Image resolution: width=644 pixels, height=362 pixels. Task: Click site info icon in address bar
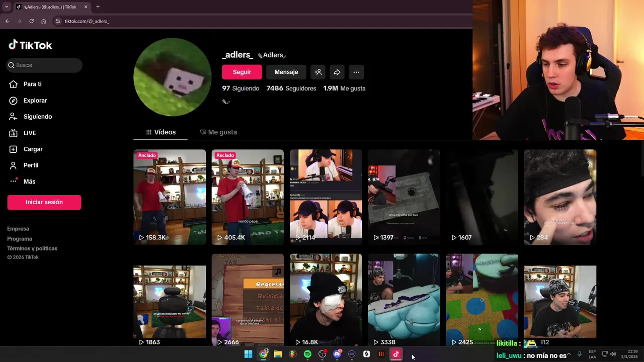(58, 21)
